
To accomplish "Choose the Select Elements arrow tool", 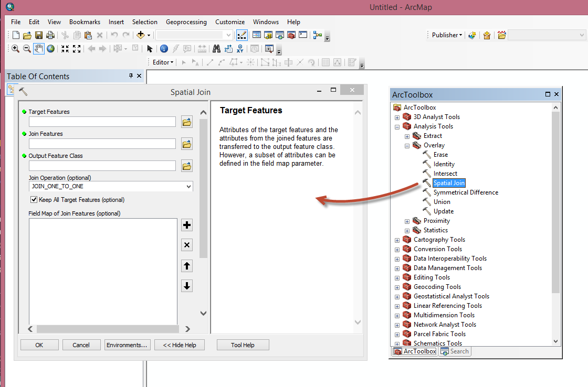I will (150, 49).
